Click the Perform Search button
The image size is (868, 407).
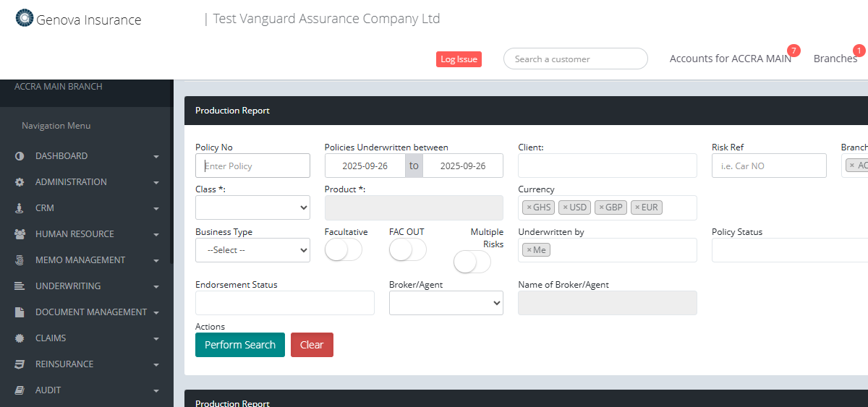(x=239, y=345)
